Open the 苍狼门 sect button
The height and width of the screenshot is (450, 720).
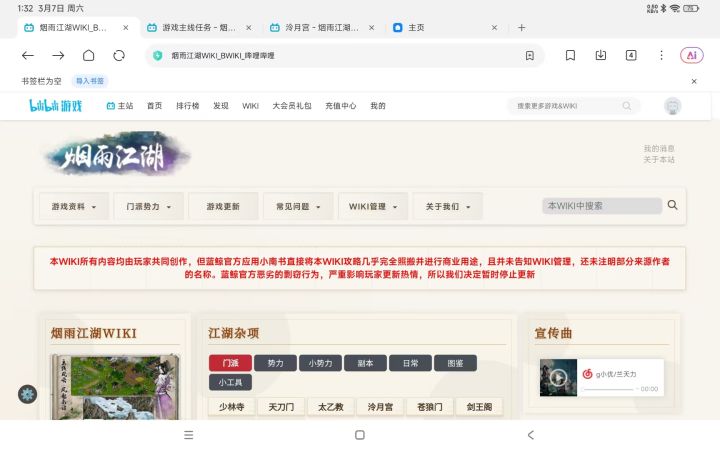click(430, 407)
